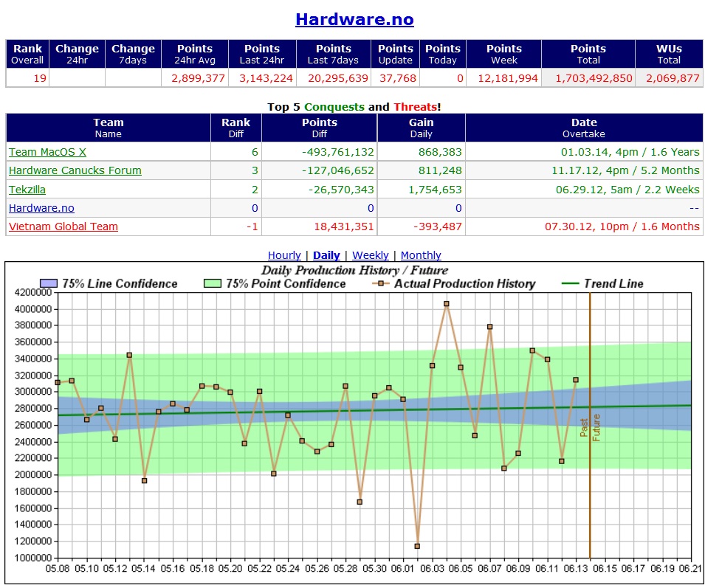Click the 06.04 peak data point near 4000000
705x588 pixels.
tap(447, 304)
